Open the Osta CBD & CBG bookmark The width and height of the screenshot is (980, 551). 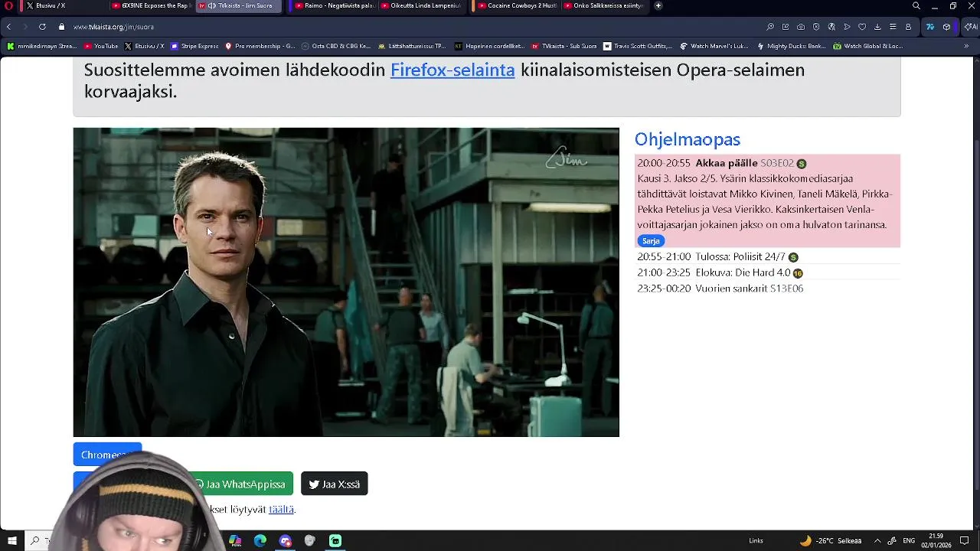tap(336, 46)
